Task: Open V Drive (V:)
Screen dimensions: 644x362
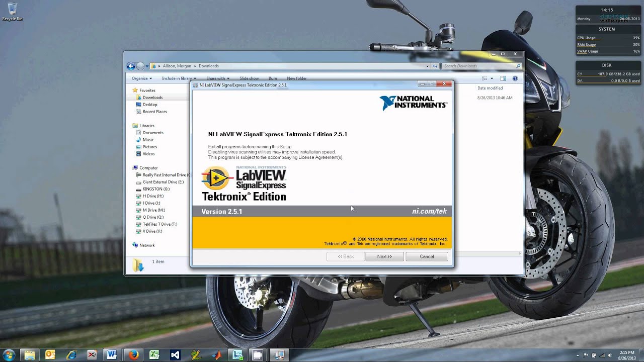Action: (x=149, y=231)
